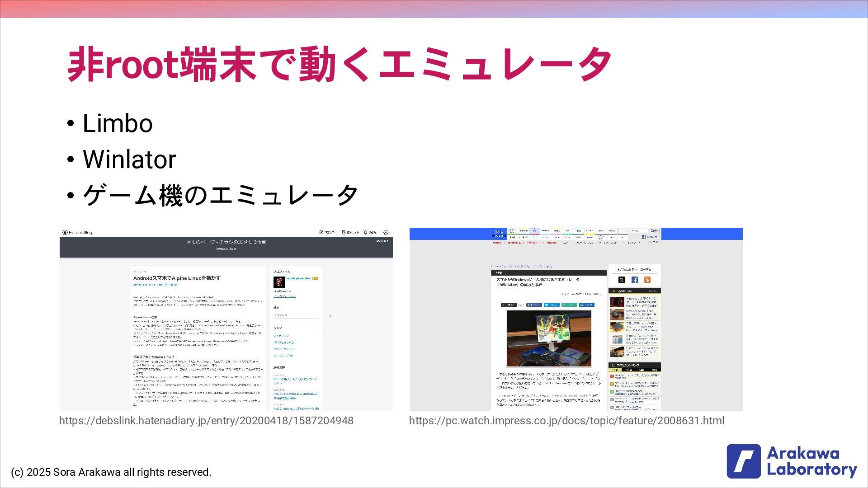Click the Facebook follow icon on PC Watch

click(635, 280)
